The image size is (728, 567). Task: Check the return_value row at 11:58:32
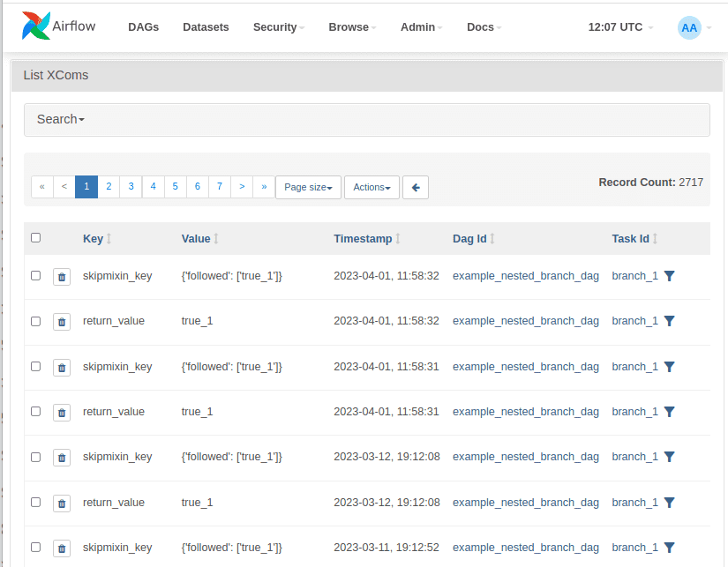[x=36, y=321]
